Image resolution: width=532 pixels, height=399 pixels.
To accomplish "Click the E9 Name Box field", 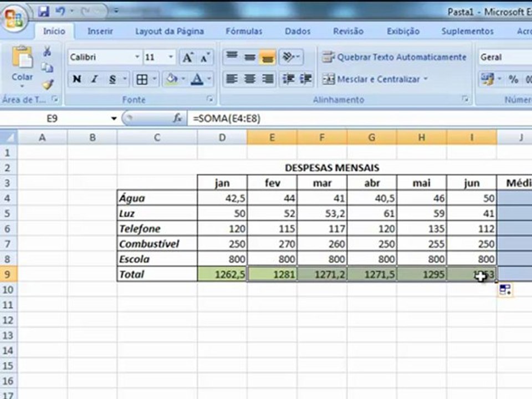I will (x=54, y=119).
